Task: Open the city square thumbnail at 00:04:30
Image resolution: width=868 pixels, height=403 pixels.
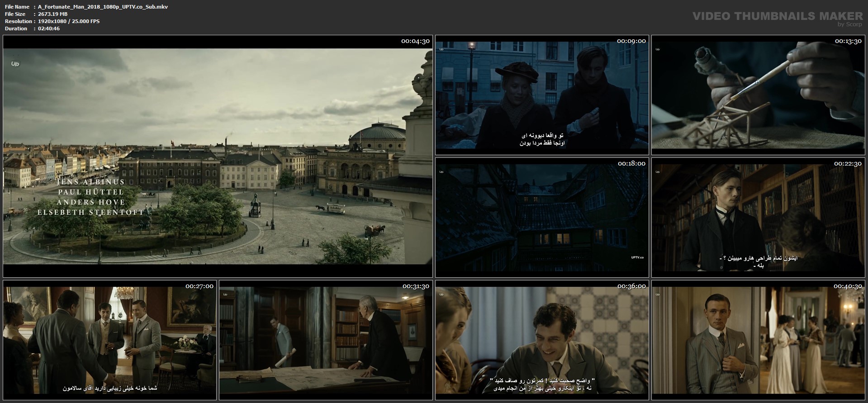Action: (x=218, y=156)
